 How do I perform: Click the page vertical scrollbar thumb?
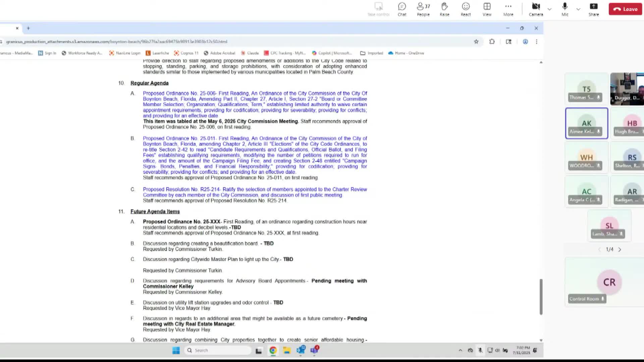pyautogui.click(x=541, y=297)
